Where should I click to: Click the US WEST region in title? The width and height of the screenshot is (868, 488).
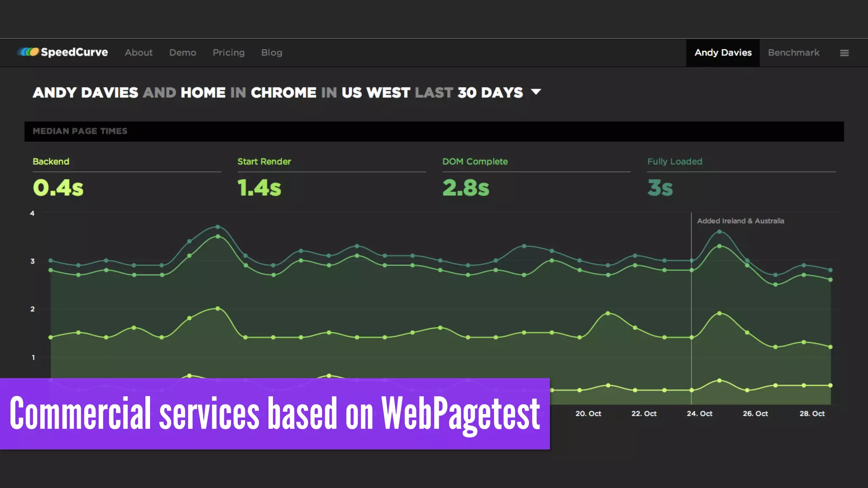tap(376, 92)
